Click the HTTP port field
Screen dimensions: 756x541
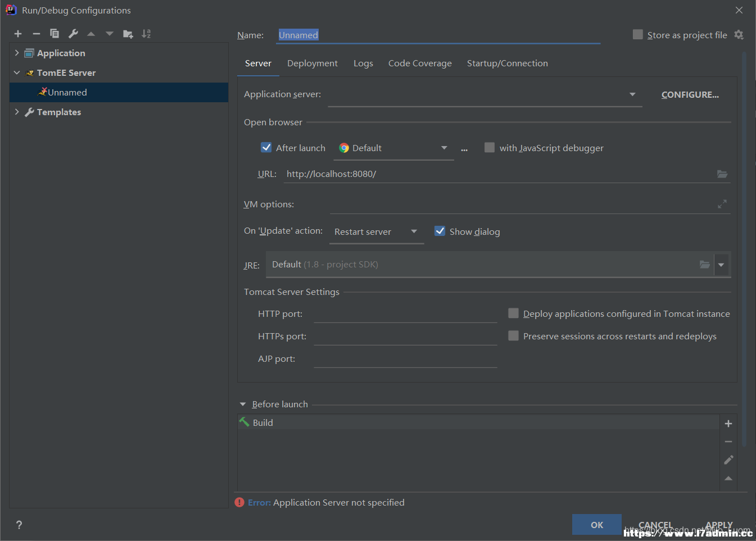click(405, 313)
